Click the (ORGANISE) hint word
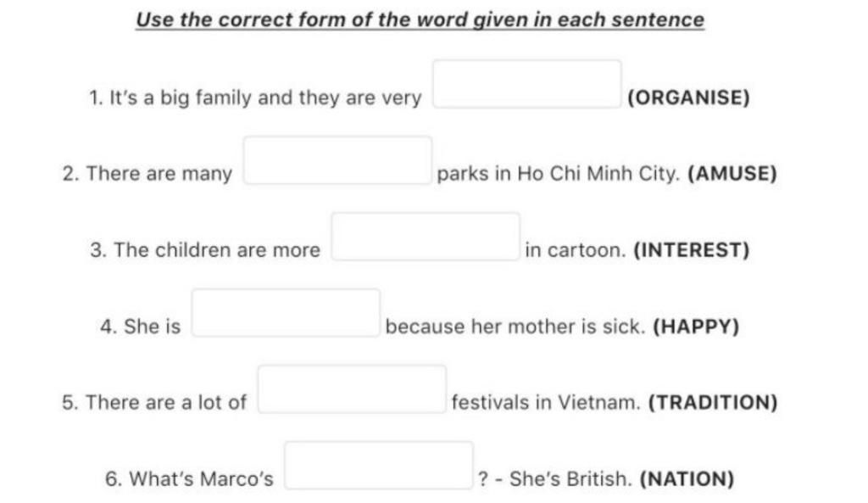 [x=688, y=98]
